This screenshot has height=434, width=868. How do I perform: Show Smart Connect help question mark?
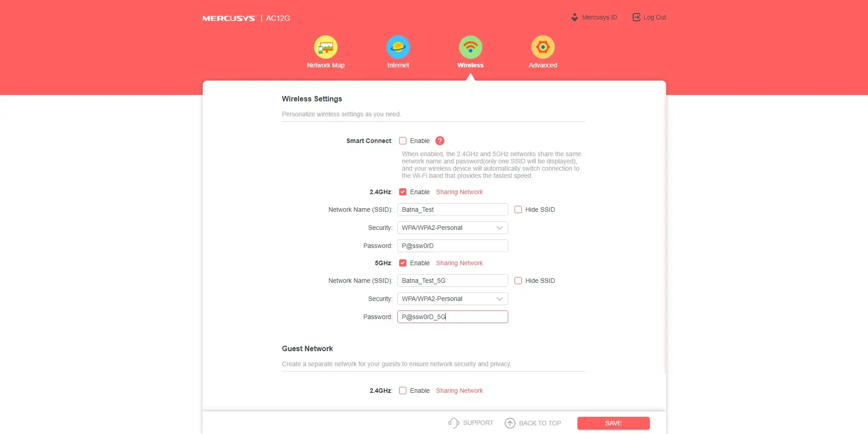tap(439, 141)
